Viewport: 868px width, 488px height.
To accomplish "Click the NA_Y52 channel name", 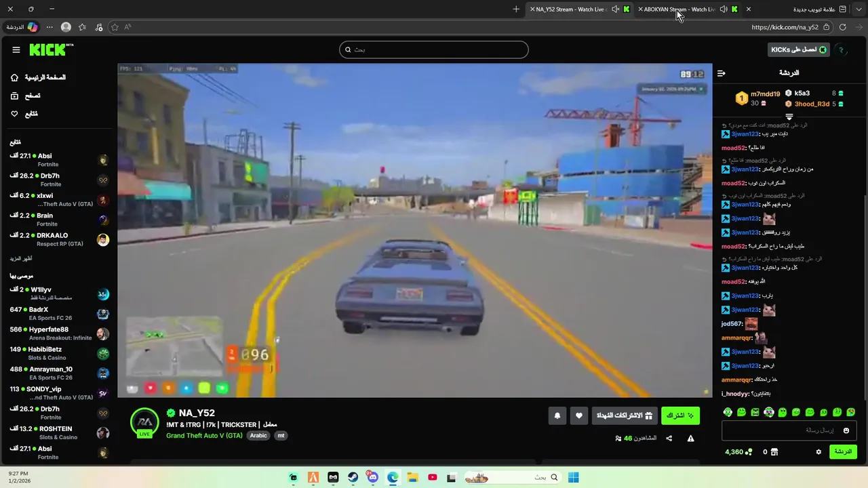I will point(197,413).
